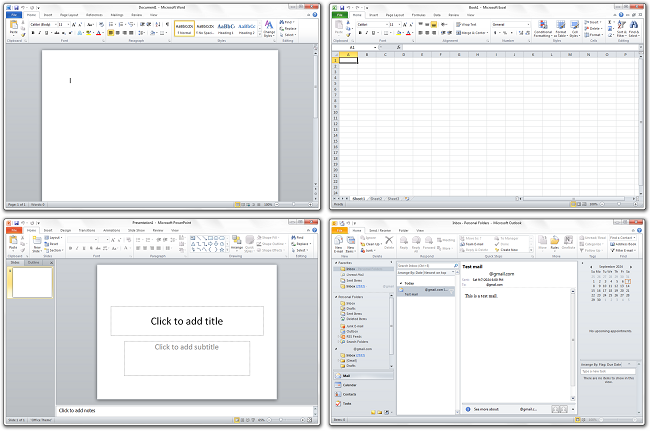
Task: Click the AutoSum sigma icon in Excel
Action: [x=610, y=22]
